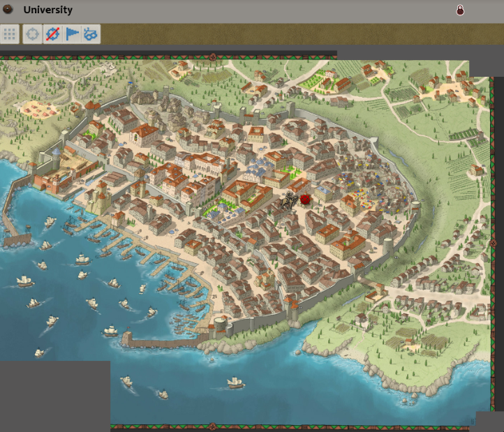504x432 pixels.
Task: Select the mounted horseman token on map
Action: pos(288,201)
